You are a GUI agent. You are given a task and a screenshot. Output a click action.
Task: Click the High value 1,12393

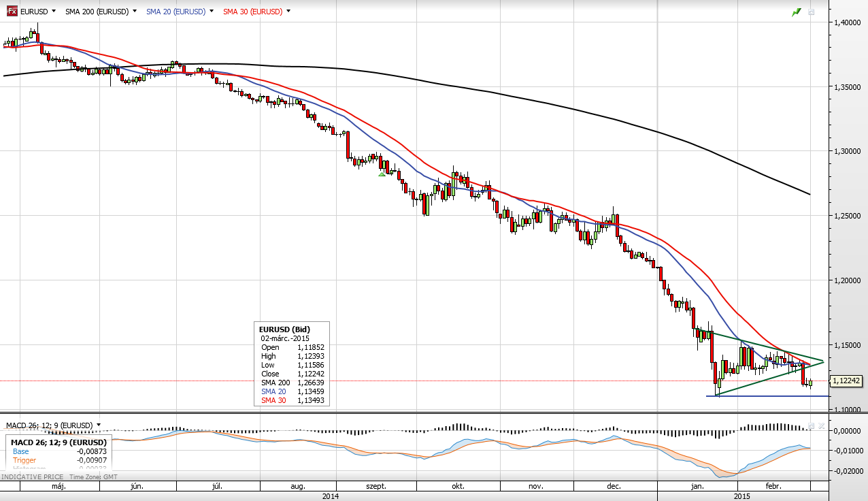310,356
